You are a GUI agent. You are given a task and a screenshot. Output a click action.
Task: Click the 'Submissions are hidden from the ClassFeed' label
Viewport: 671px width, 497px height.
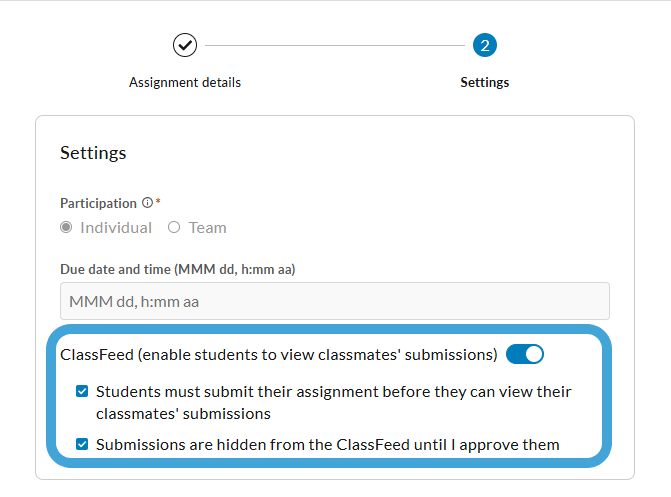pyautogui.click(x=327, y=445)
